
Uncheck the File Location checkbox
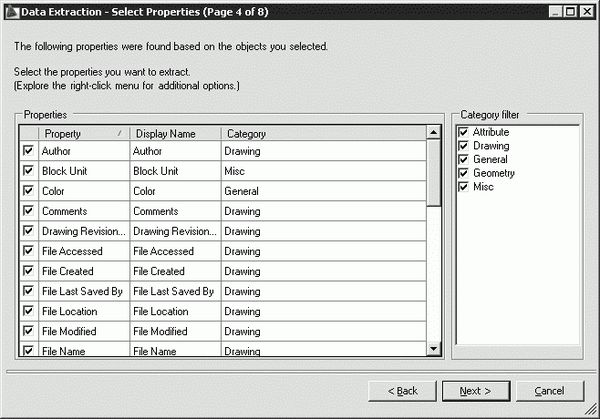(x=28, y=310)
